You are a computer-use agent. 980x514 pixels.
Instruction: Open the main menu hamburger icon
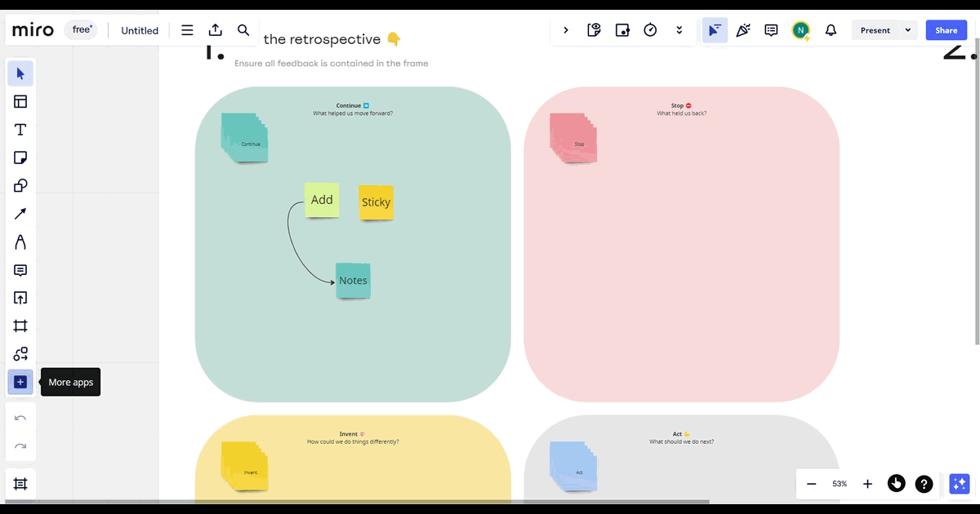[x=187, y=30]
